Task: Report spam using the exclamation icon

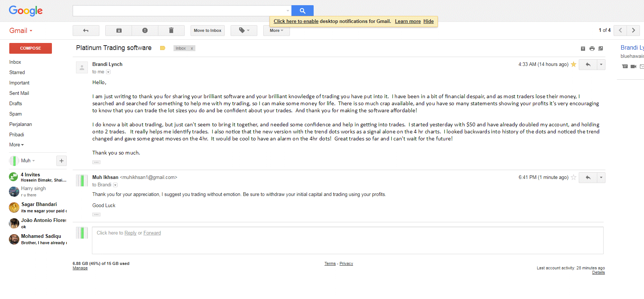Action: coord(145,30)
